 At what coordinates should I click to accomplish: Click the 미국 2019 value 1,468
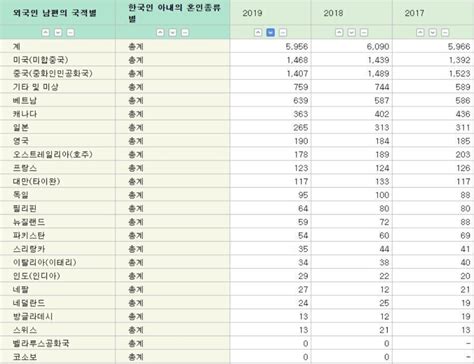pos(297,60)
